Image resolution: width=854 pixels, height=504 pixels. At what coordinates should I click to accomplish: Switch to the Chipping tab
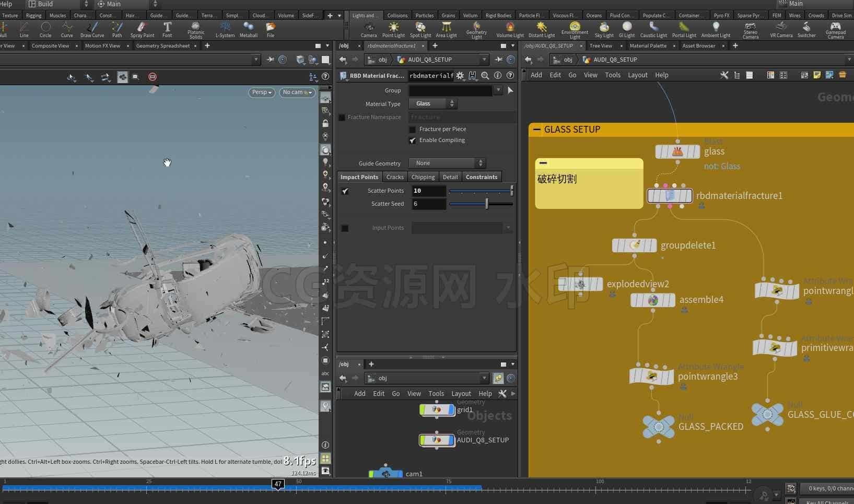[x=423, y=177]
